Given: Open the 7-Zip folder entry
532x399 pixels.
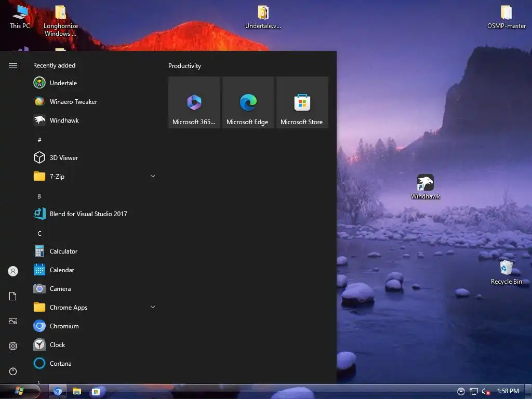Looking at the screenshot, I should click(95, 176).
